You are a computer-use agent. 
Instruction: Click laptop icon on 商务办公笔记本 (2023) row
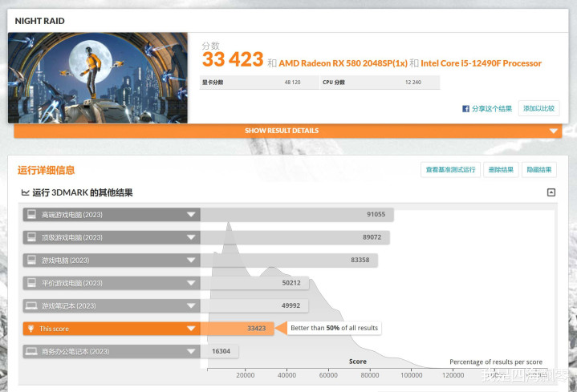[31, 351]
